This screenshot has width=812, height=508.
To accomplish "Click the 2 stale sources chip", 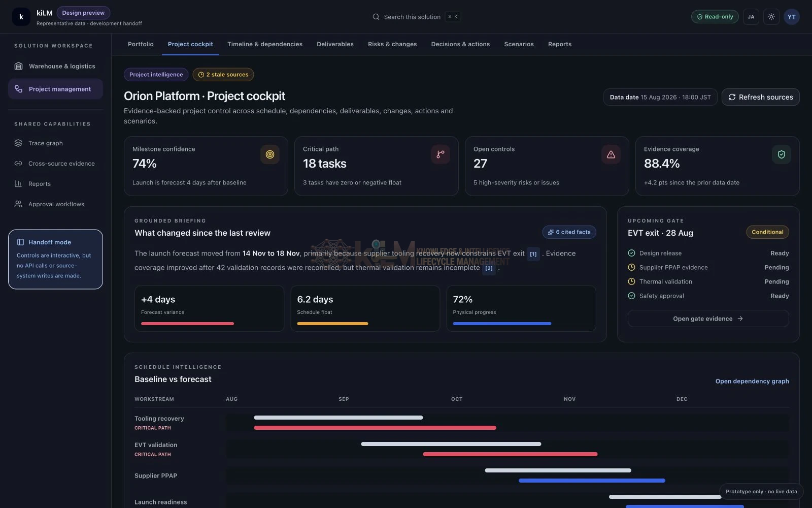I will point(223,75).
